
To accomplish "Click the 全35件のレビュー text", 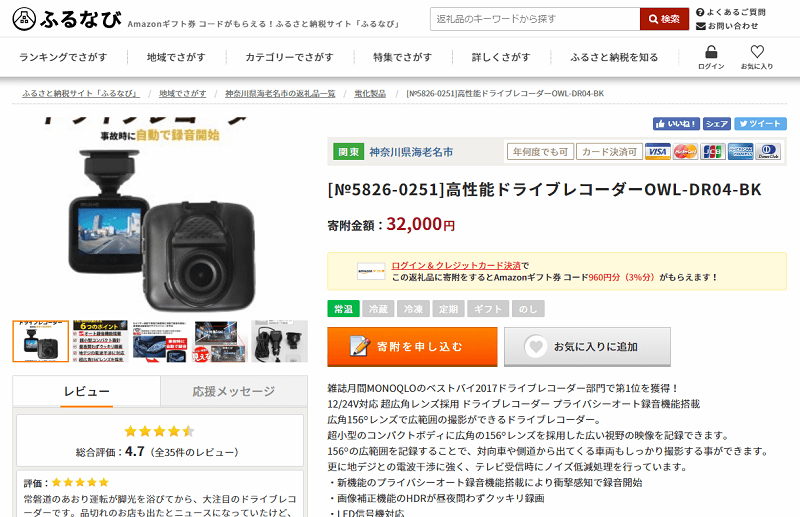I will coord(195,452).
